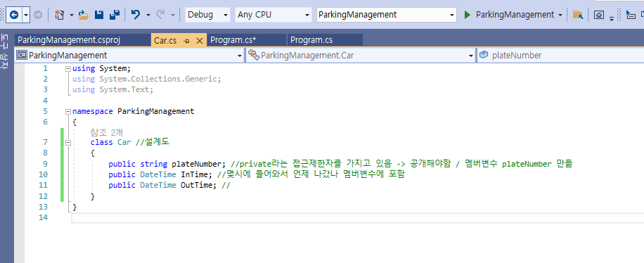Open the 참조 2개 references CodeLens link
This screenshot has height=263, width=644.
click(x=106, y=132)
